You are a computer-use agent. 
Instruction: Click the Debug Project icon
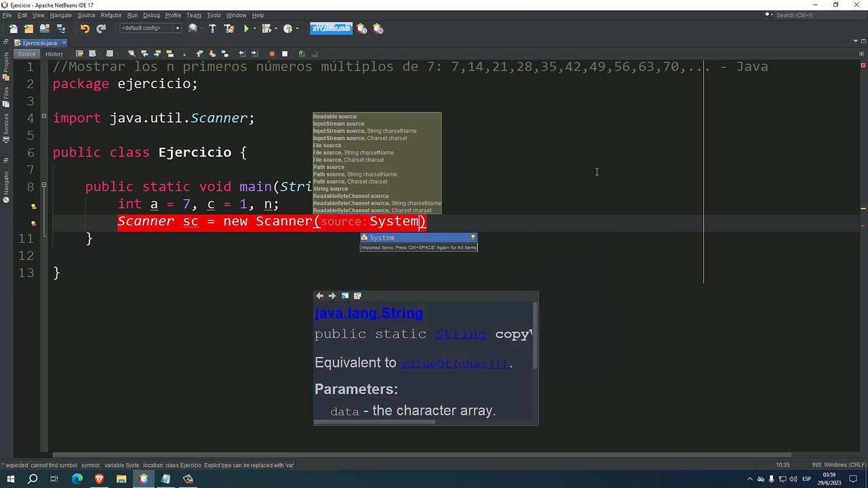pos(266,28)
